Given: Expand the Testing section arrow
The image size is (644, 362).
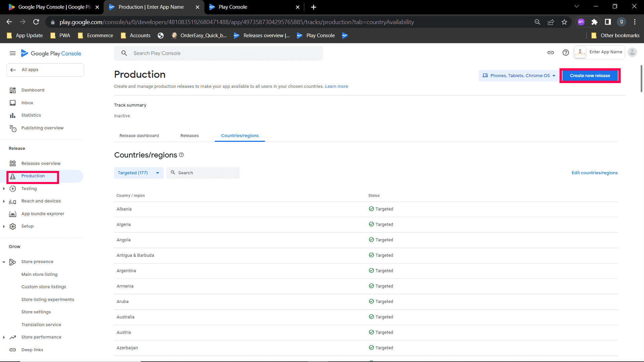Looking at the screenshot, I should 4,189.
